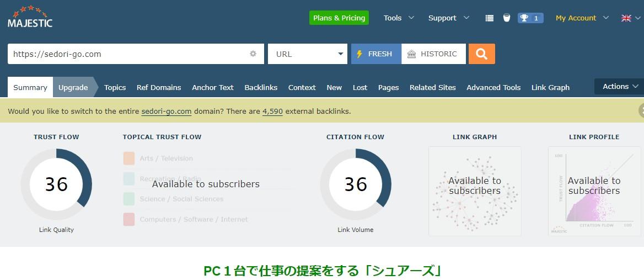
Task: Open the search settings gear icon
Action: pyautogui.click(x=253, y=54)
